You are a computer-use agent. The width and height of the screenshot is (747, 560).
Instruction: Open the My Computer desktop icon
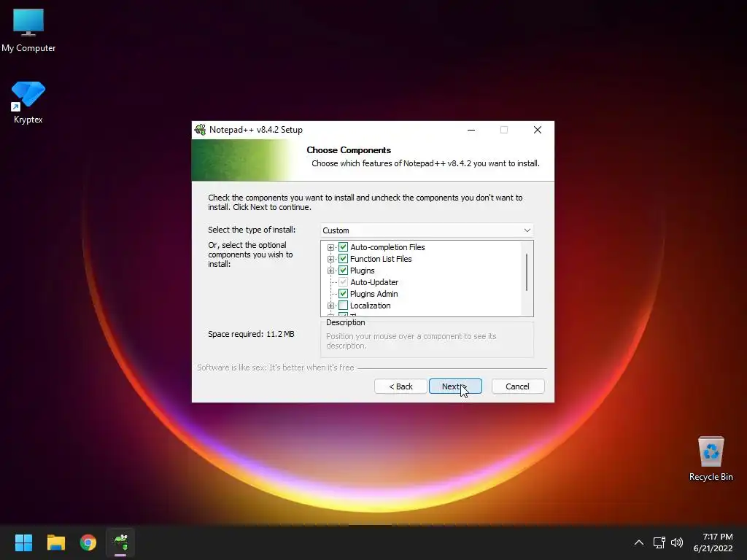click(x=28, y=30)
